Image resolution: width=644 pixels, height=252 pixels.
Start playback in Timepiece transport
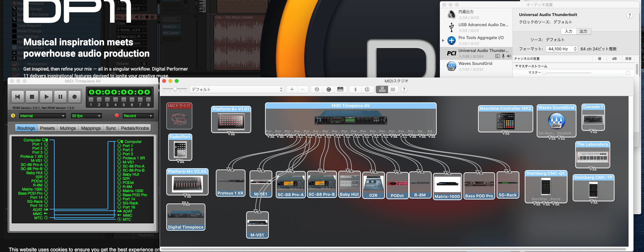pyautogui.click(x=46, y=97)
